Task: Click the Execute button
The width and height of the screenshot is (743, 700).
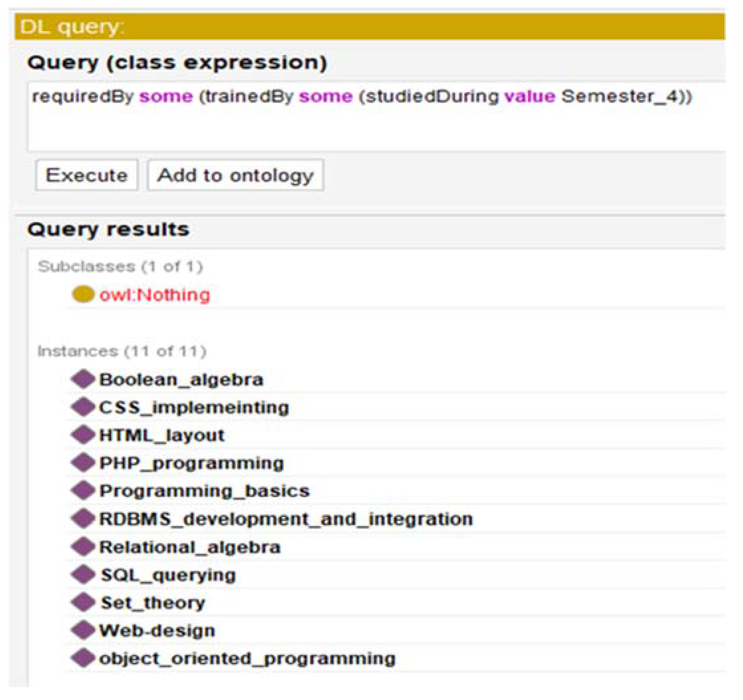Action: [x=87, y=175]
